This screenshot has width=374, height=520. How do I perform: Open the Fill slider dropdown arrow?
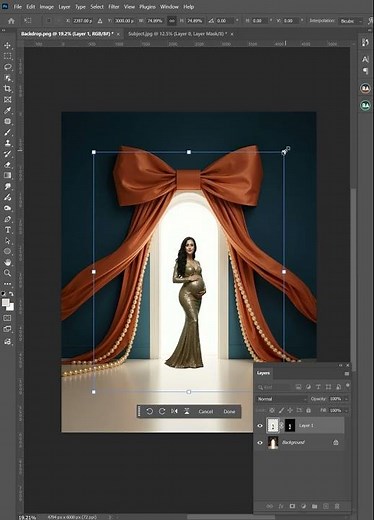coord(347,410)
